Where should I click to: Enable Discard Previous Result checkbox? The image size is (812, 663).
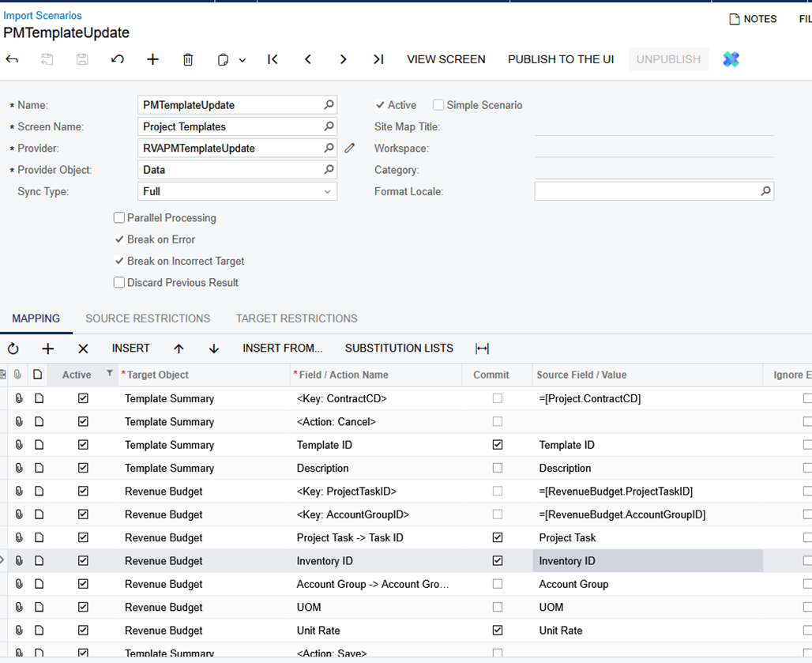(x=119, y=283)
